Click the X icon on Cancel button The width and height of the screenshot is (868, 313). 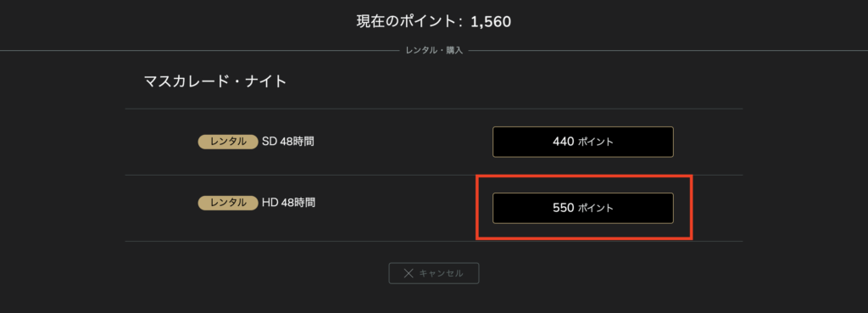click(x=409, y=273)
